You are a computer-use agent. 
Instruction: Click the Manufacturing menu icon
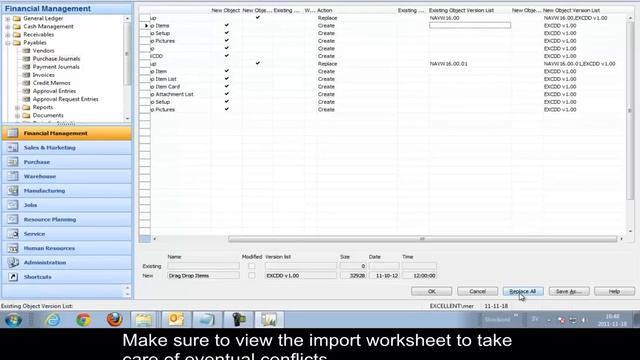coord(13,191)
